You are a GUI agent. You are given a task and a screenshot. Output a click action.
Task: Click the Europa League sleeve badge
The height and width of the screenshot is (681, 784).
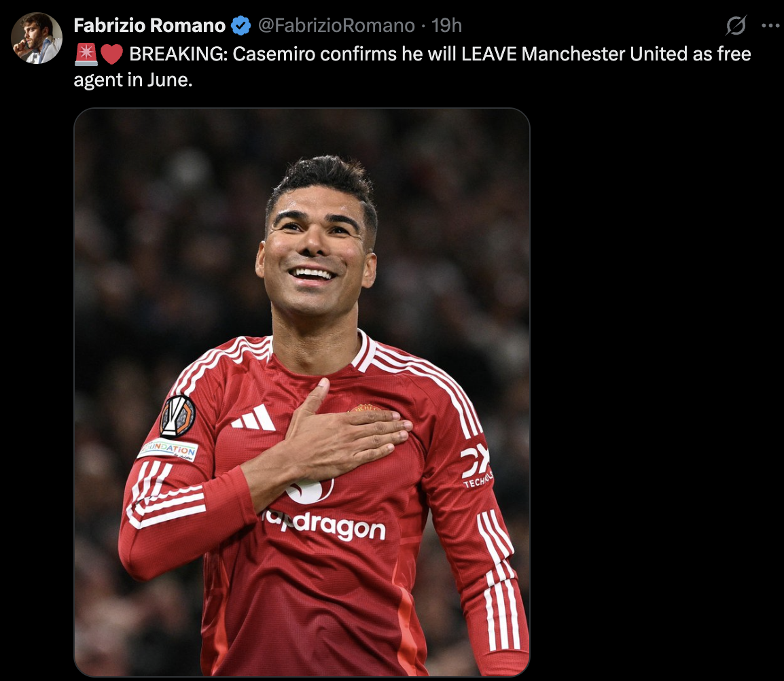177,417
